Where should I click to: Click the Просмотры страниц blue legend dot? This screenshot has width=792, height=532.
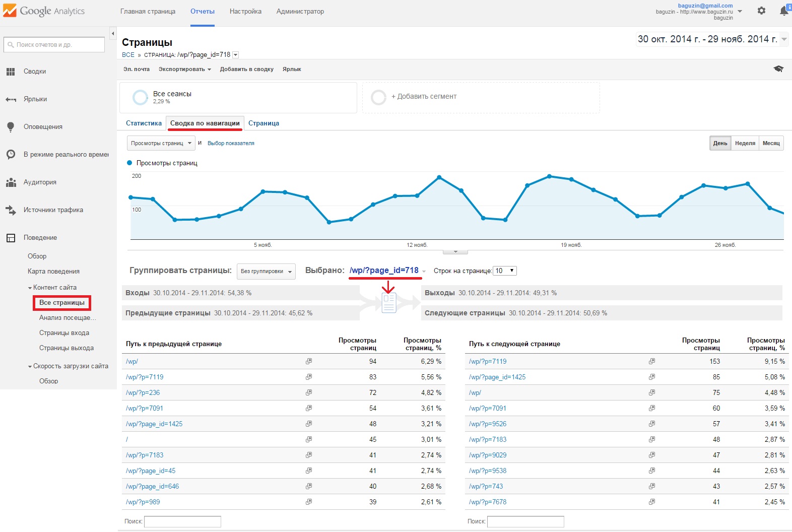[x=129, y=163]
